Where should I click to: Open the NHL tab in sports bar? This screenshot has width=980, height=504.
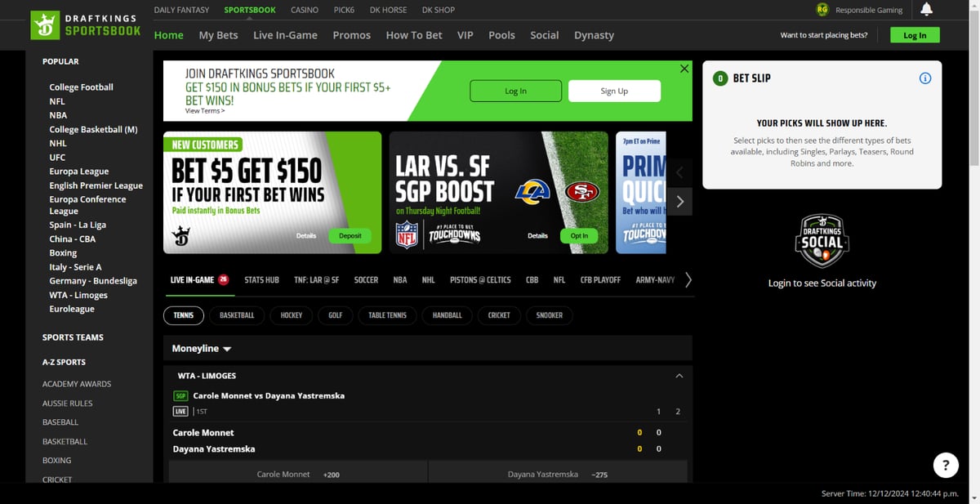point(428,280)
